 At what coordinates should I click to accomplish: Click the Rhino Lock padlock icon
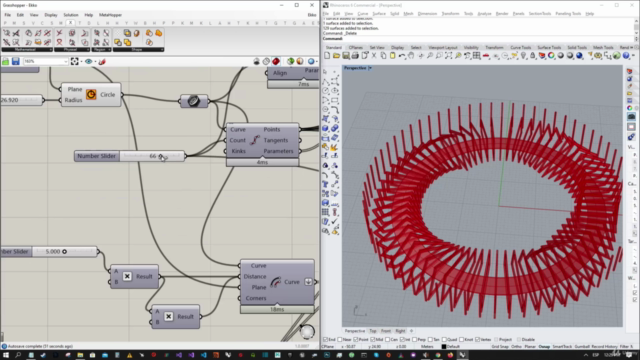click(533, 56)
